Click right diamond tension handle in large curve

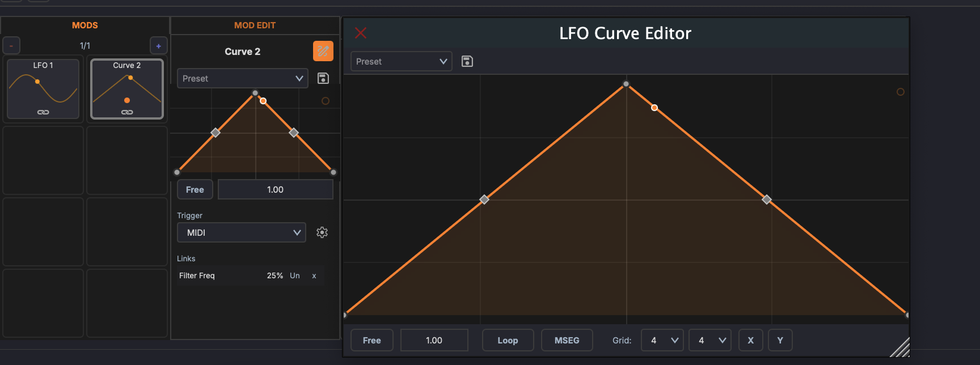pos(767,200)
